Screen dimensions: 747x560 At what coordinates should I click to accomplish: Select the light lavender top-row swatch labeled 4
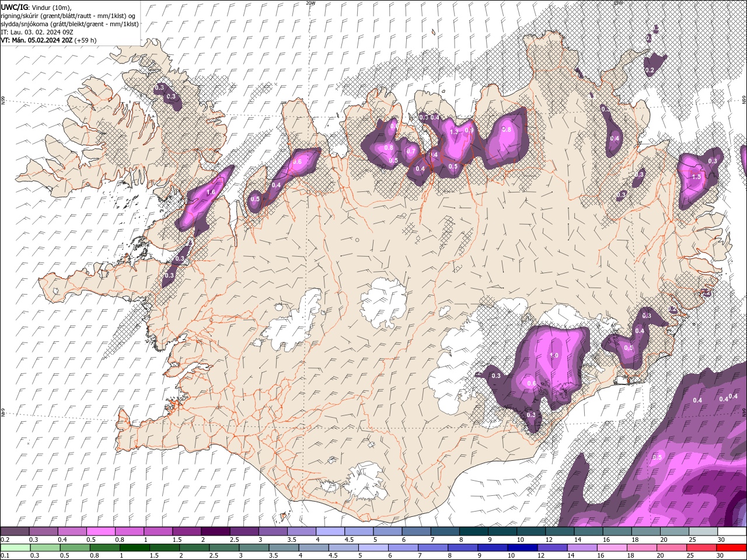pyautogui.click(x=330, y=531)
